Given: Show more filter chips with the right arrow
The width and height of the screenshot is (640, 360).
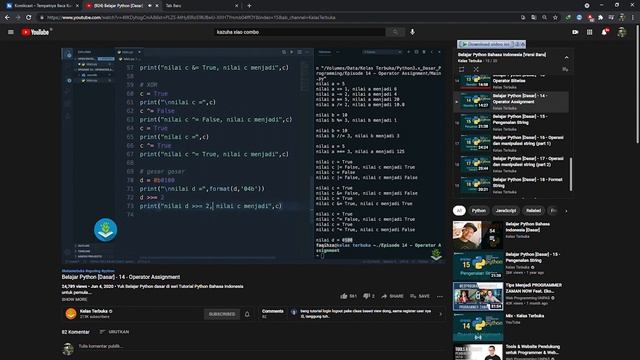Looking at the screenshot, I should (x=566, y=211).
